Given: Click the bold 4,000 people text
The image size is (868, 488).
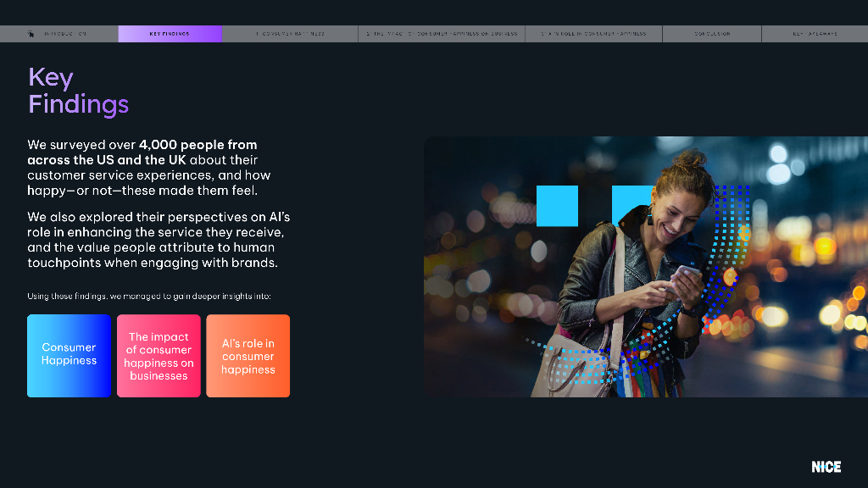Looking at the screenshot, I should click(198, 145).
